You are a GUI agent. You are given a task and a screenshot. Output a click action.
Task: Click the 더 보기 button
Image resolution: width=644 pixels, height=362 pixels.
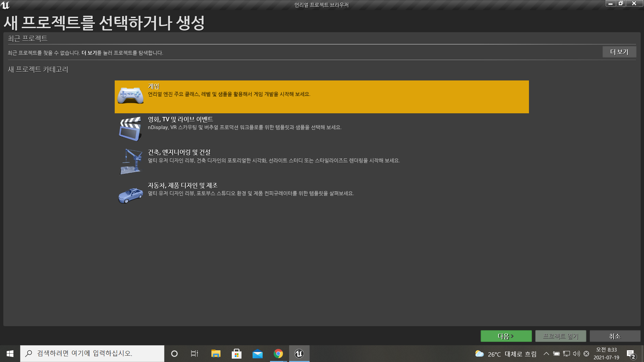[x=619, y=52]
